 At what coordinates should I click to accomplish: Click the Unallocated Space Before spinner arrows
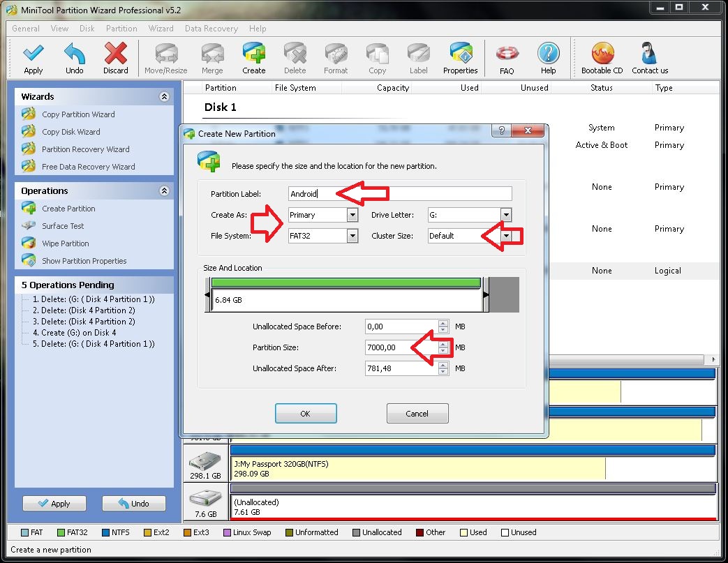[x=443, y=326]
